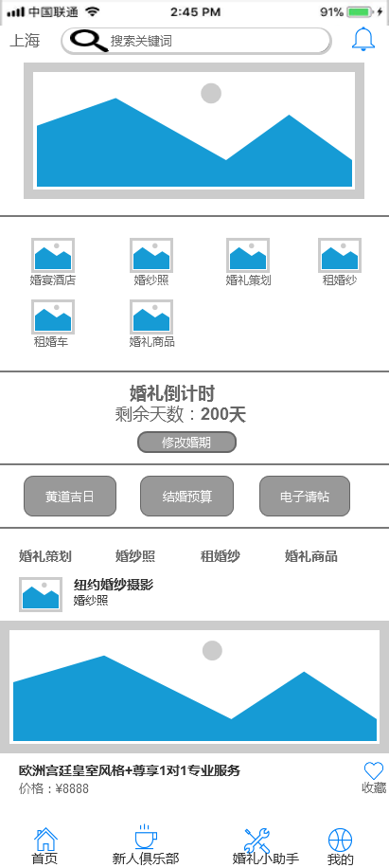This screenshot has height=868, width=389.
Task: Open the 租婚车 category icon
Action: [x=52, y=316]
